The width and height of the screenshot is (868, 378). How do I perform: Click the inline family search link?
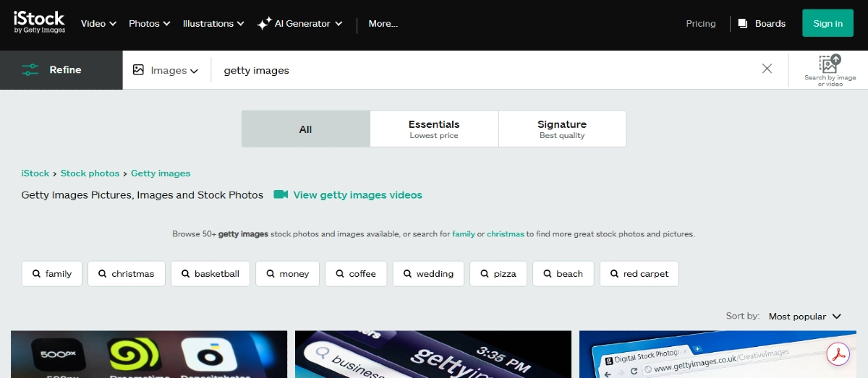point(463,234)
